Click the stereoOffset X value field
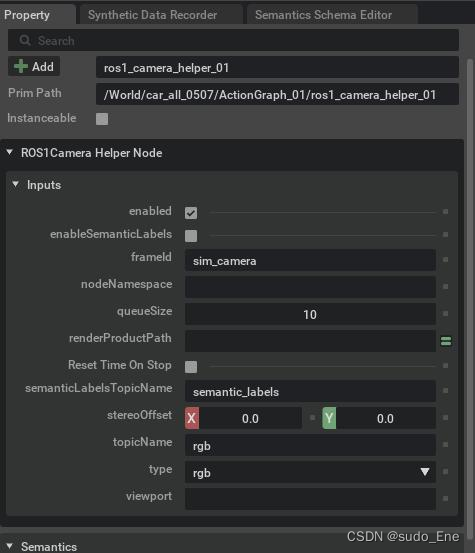Viewport: 475px width, 553px height. click(x=250, y=418)
